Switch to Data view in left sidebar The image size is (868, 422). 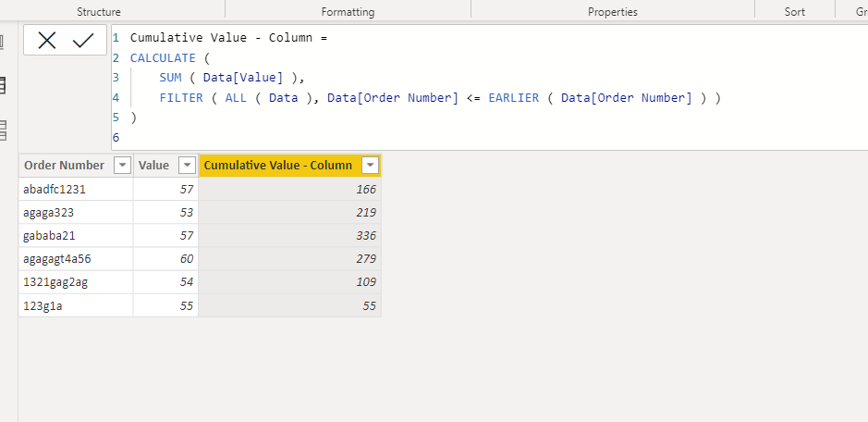coord(3,85)
